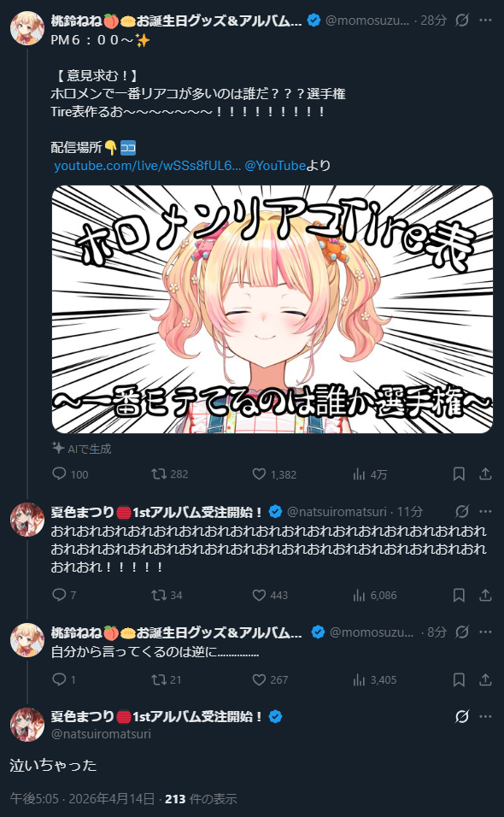Image resolution: width=504 pixels, height=817 pixels.
Task: Bookmark the first post with thumbnail
Action: (459, 474)
